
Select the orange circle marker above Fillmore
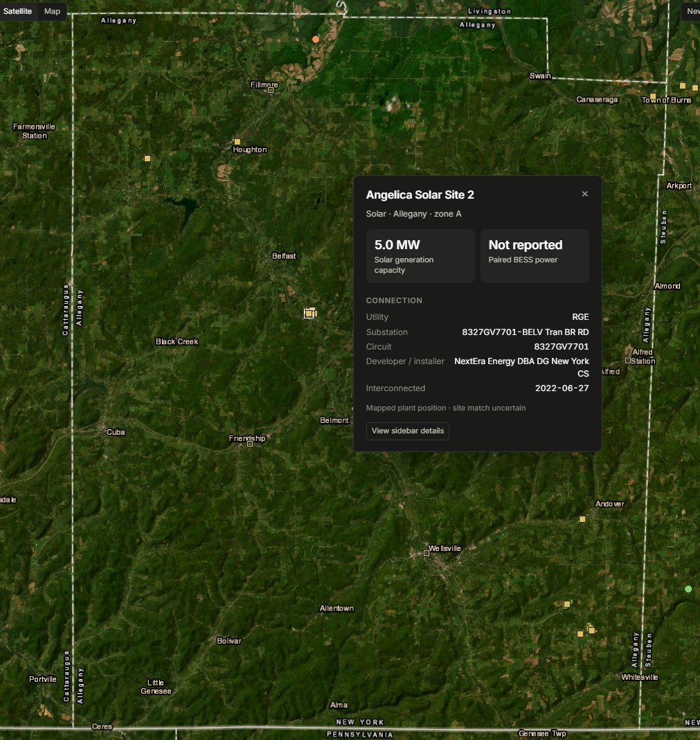316,39
